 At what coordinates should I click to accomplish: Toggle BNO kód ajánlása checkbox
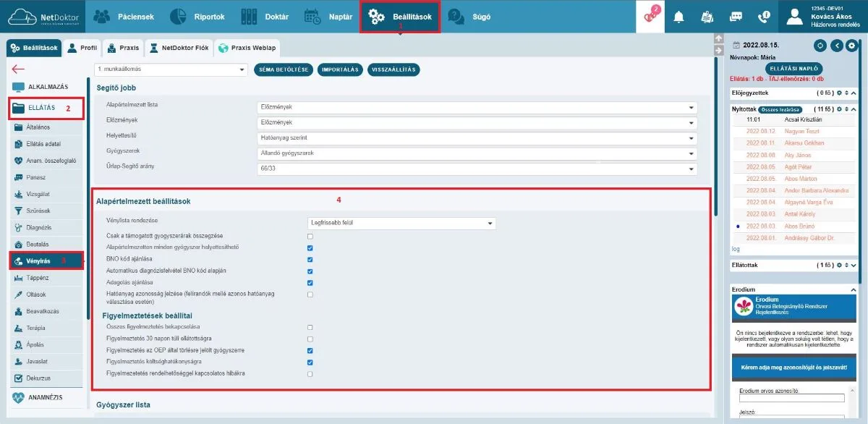pyautogui.click(x=310, y=259)
